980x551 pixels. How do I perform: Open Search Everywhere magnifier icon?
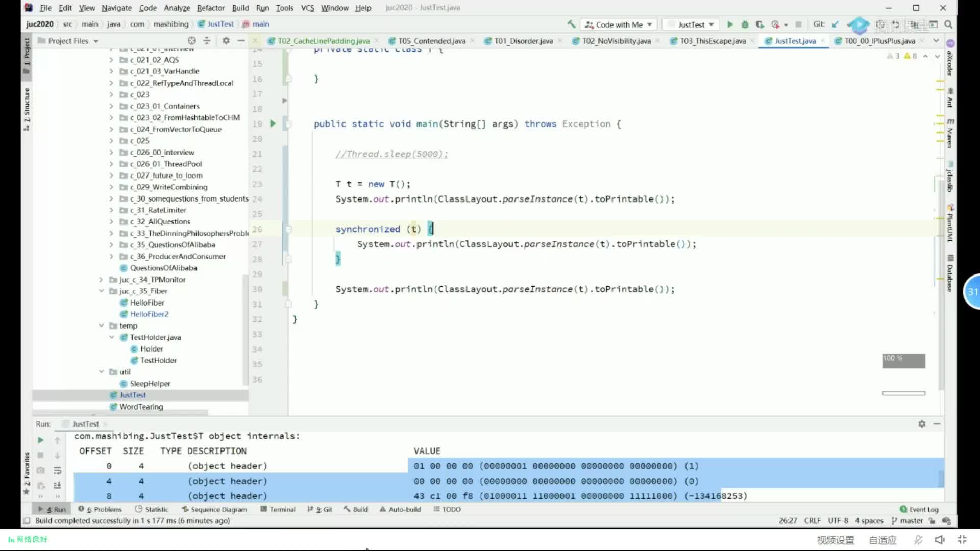point(948,24)
